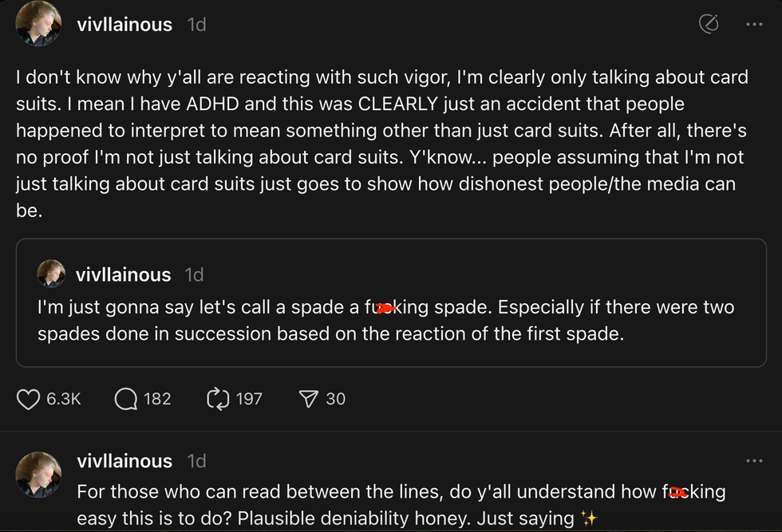View the 6.3K likes count
The image size is (782, 532).
coord(63,399)
